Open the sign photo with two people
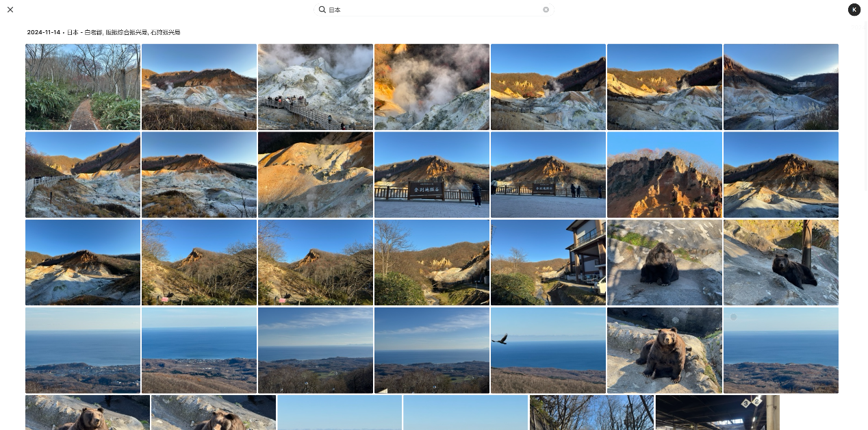Image resolution: width=868 pixels, height=430 pixels. point(548,175)
